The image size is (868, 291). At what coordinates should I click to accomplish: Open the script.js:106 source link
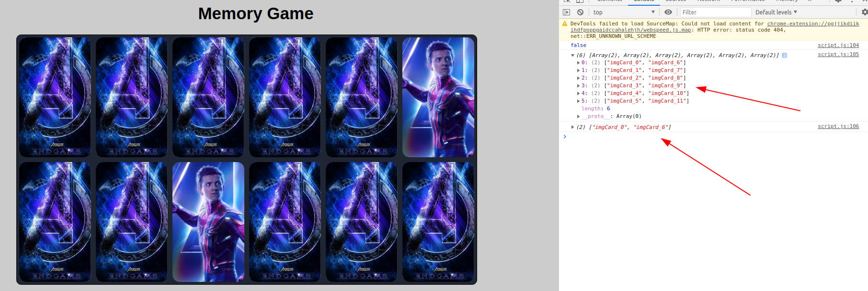pos(838,126)
